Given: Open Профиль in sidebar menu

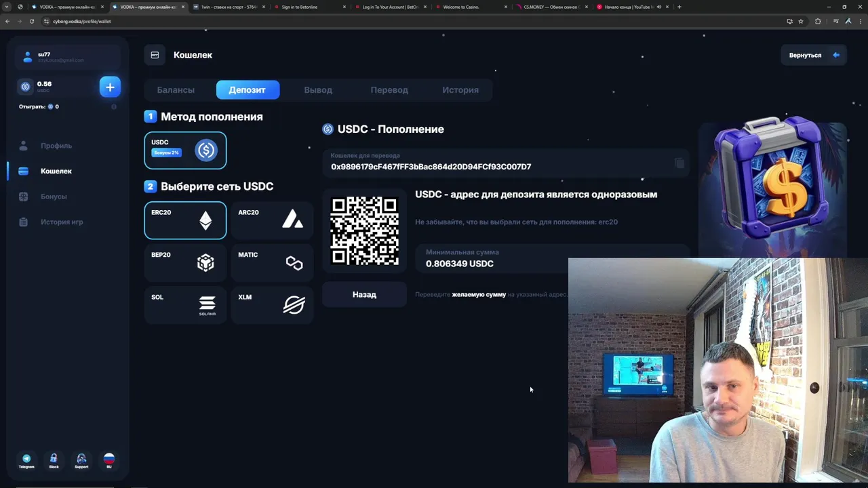Looking at the screenshot, I should coord(56,146).
